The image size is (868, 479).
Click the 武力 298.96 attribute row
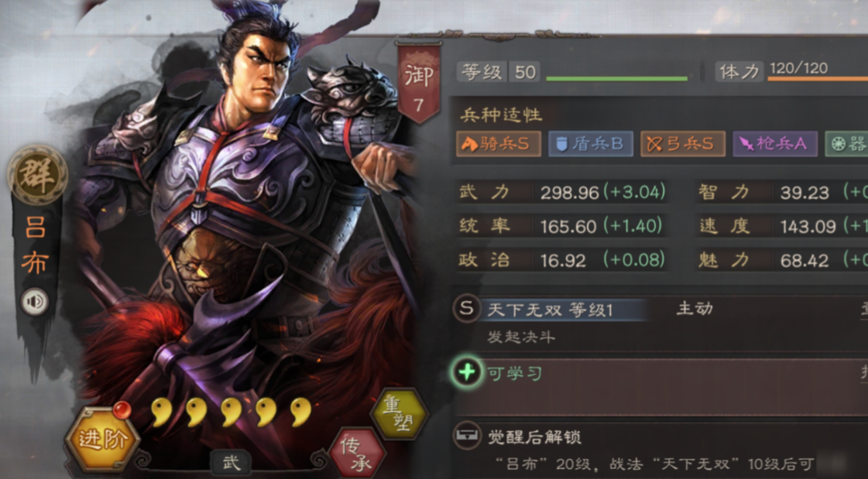[x=561, y=192]
